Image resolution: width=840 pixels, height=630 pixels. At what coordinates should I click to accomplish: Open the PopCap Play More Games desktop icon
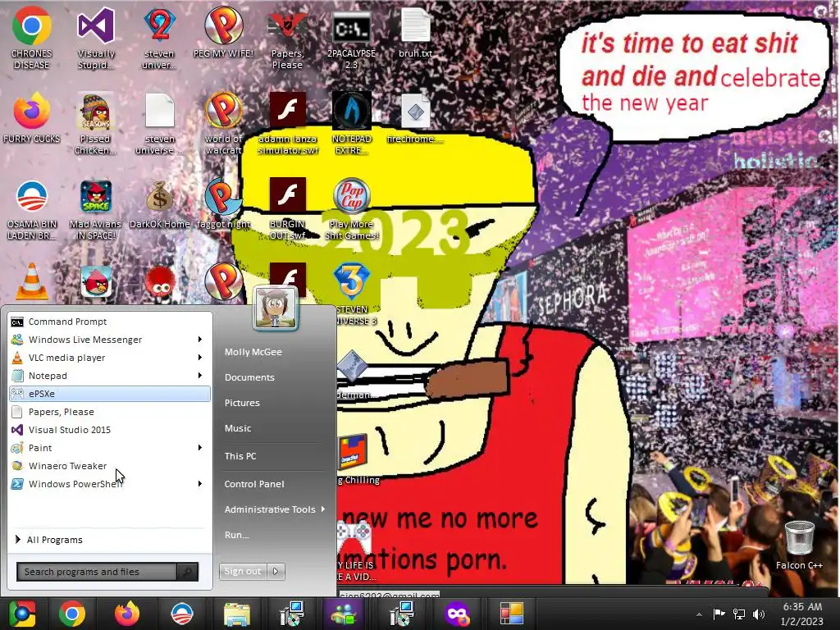(x=351, y=209)
